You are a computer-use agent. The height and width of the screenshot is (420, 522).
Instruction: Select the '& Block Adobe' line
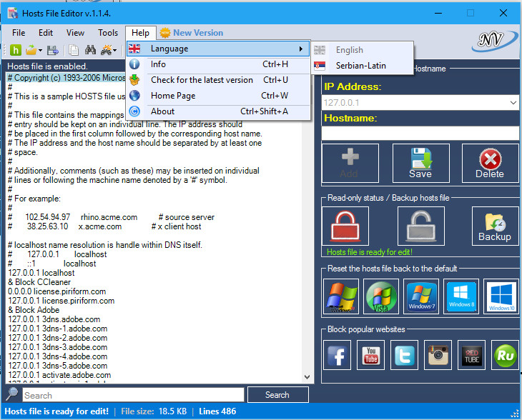pyautogui.click(x=34, y=310)
